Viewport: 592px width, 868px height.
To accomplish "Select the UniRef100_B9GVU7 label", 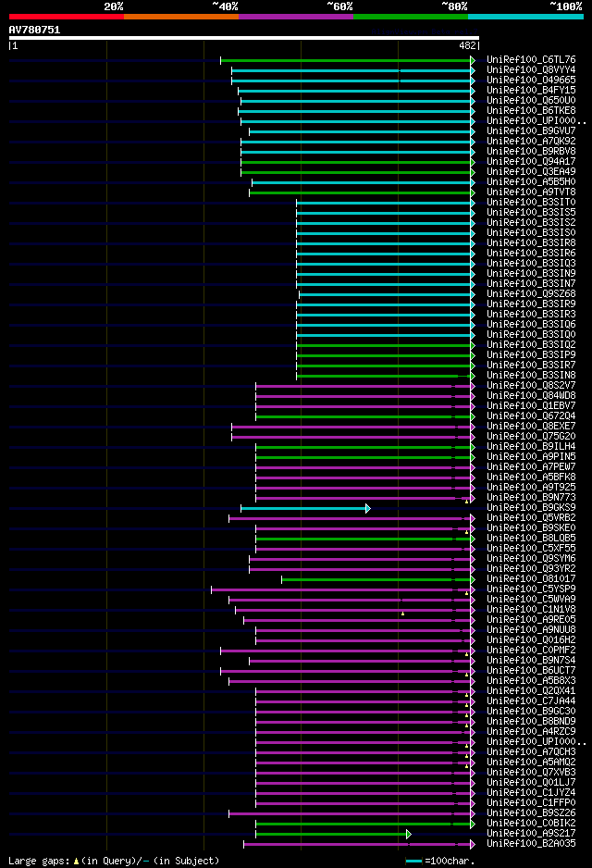I will point(531,130).
